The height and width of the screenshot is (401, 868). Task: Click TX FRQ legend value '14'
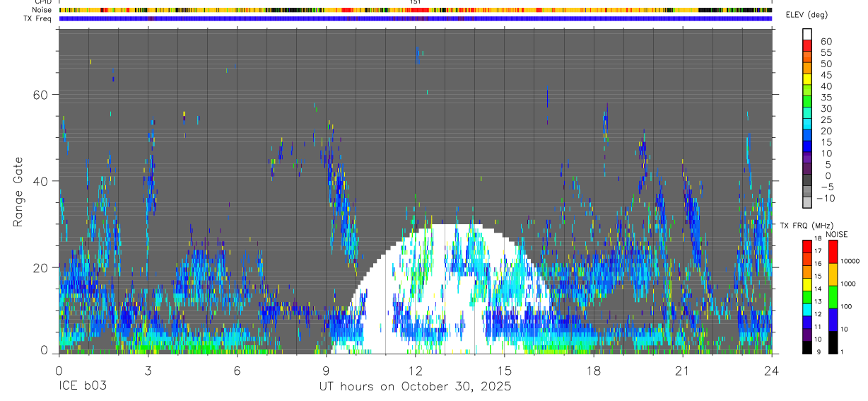click(x=818, y=289)
